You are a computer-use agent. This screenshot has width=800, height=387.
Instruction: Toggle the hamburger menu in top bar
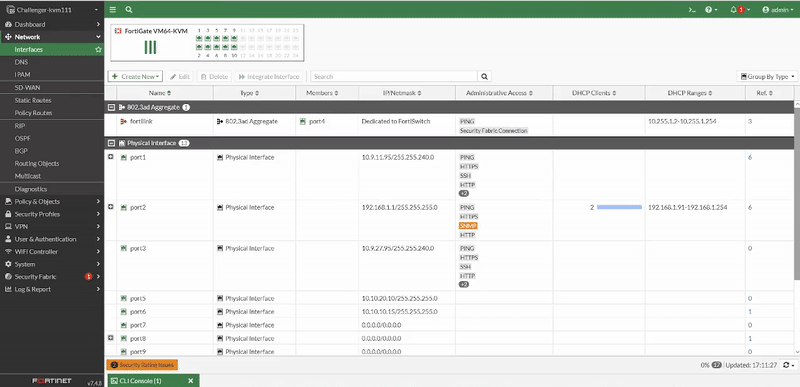tap(113, 10)
